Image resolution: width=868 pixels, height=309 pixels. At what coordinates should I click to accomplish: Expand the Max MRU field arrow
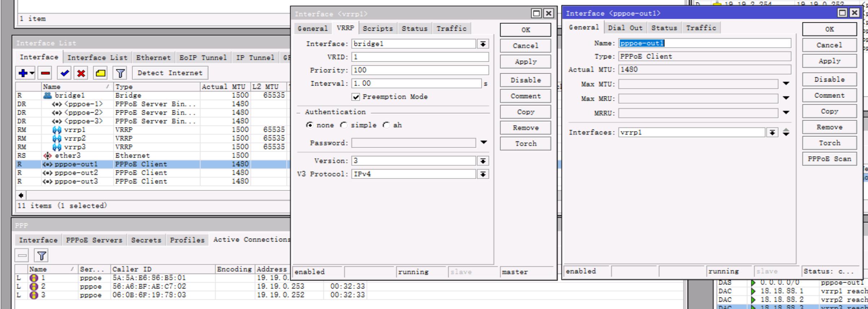point(786,98)
